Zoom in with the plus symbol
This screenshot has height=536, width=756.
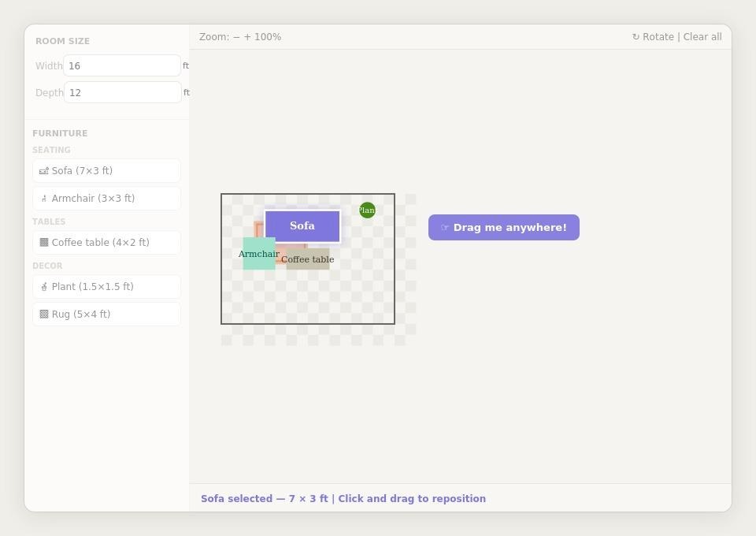(x=247, y=37)
